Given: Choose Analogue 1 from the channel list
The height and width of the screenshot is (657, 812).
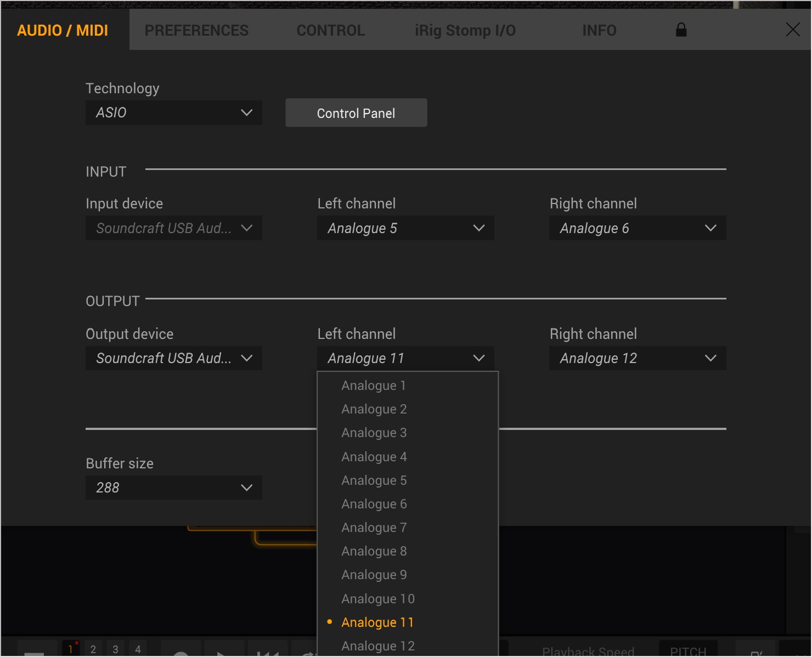Looking at the screenshot, I should point(374,386).
